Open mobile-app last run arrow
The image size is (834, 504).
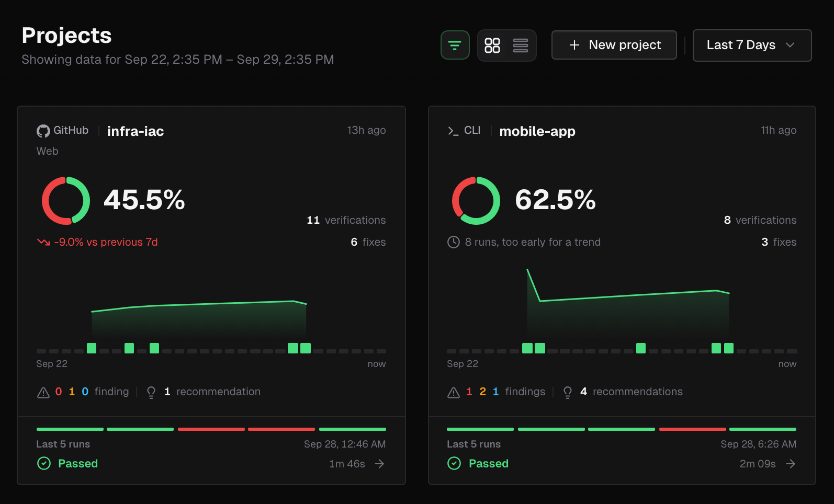point(791,464)
